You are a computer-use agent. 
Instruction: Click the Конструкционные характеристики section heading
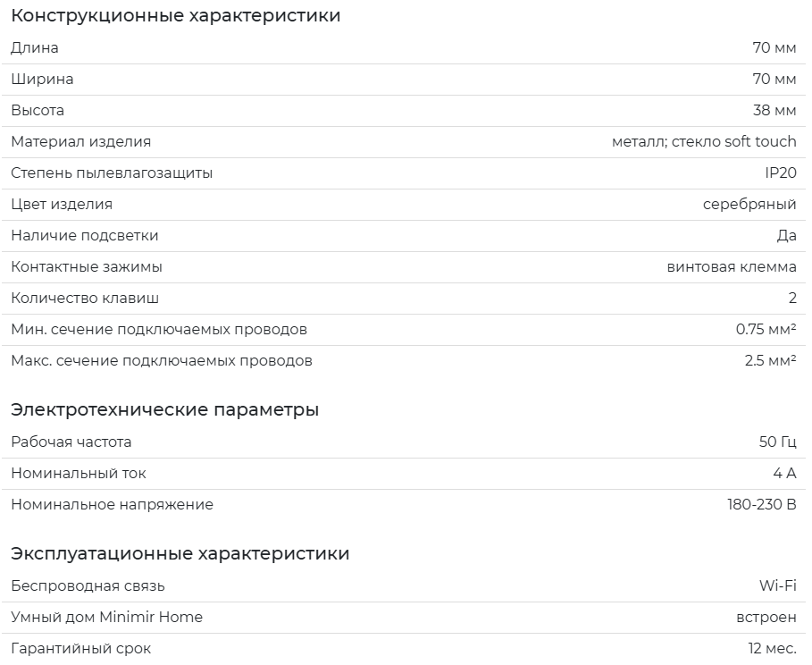176,15
